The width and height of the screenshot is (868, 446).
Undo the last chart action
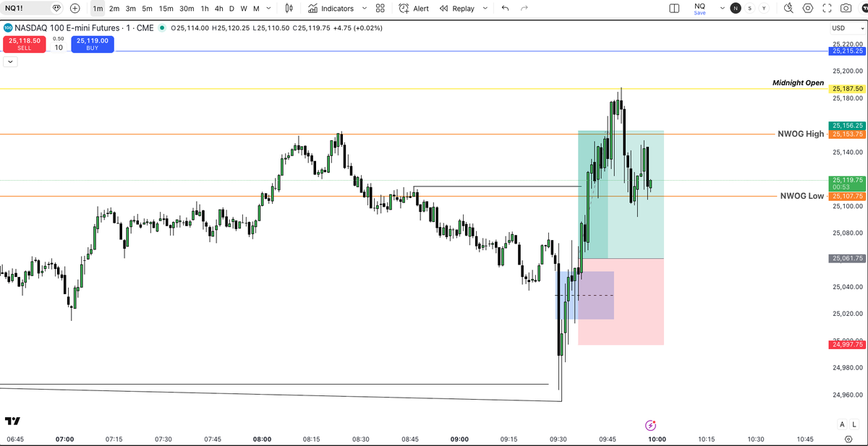click(x=505, y=9)
